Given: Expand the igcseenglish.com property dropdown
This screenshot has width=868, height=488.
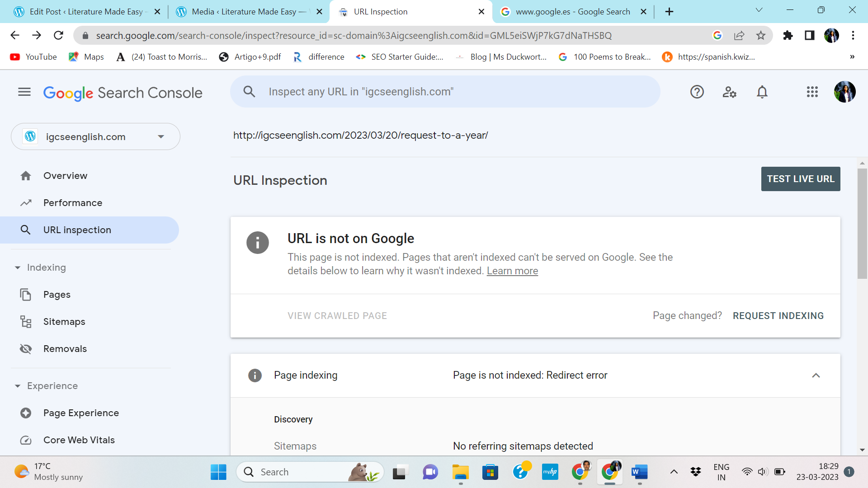Looking at the screenshot, I should [160, 136].
